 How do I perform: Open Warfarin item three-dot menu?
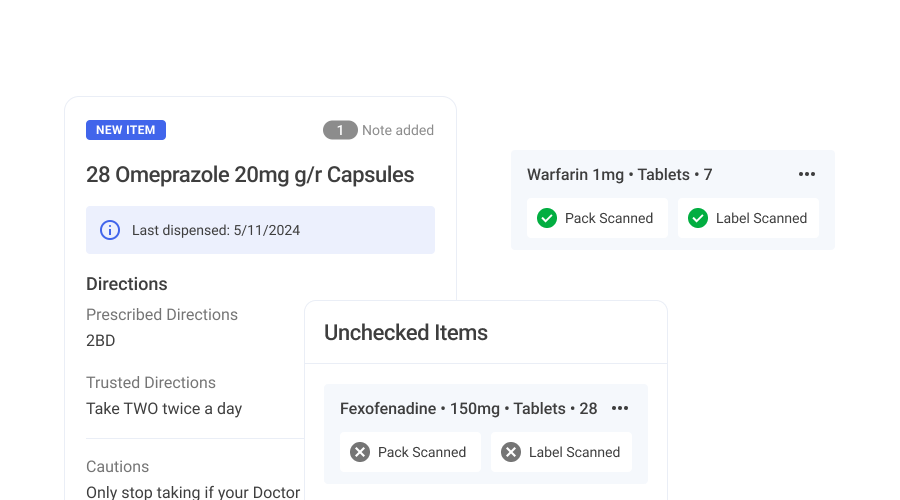click(x=806, y=174)
